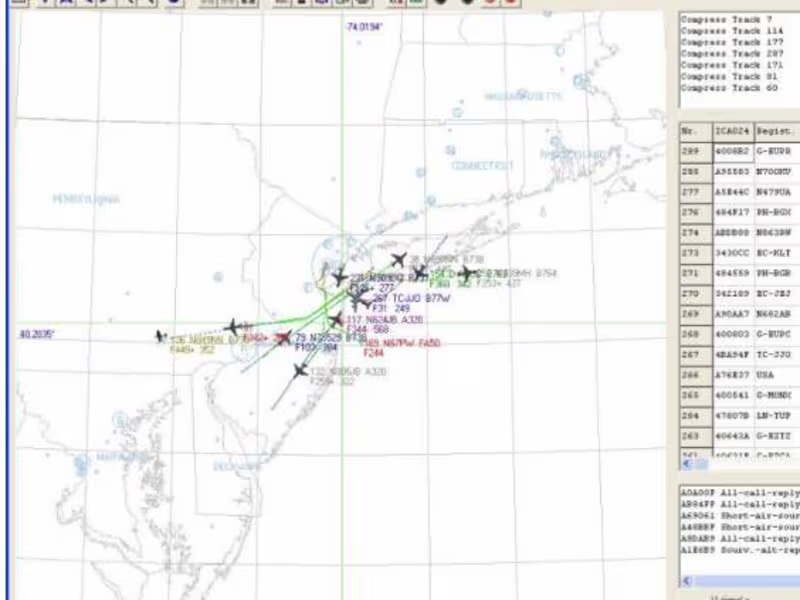This screenshot has width=800, height=600.
Task: Click log entry Compress Track 287
Action: [x=732, y=54]
